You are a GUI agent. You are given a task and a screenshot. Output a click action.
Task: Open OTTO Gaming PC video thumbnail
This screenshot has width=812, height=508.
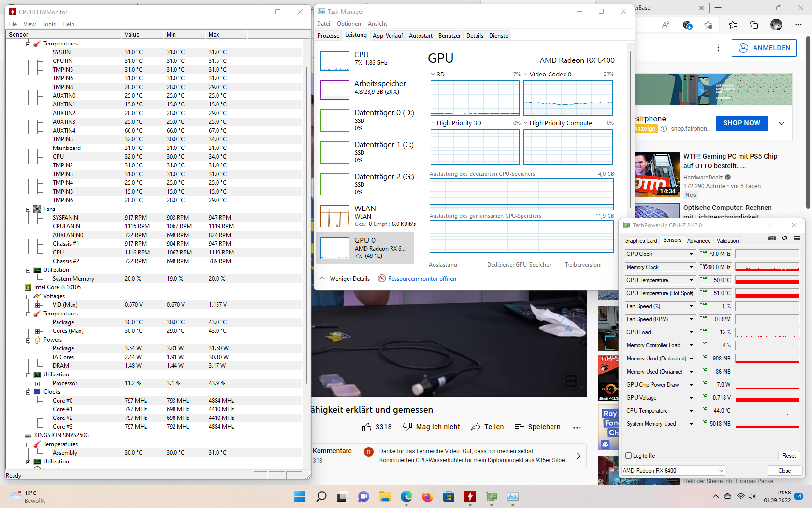coord(657,175)
